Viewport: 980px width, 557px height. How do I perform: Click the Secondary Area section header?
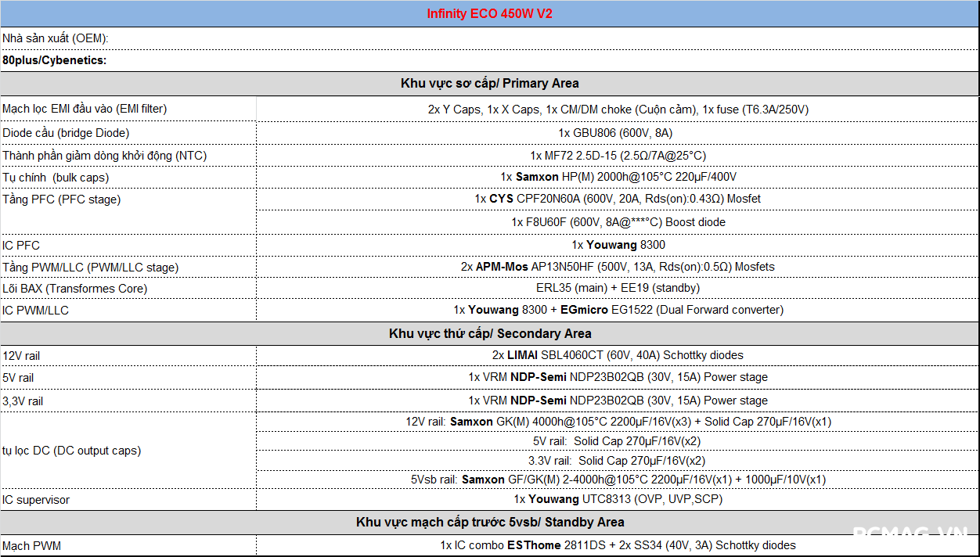pos(489,333)
